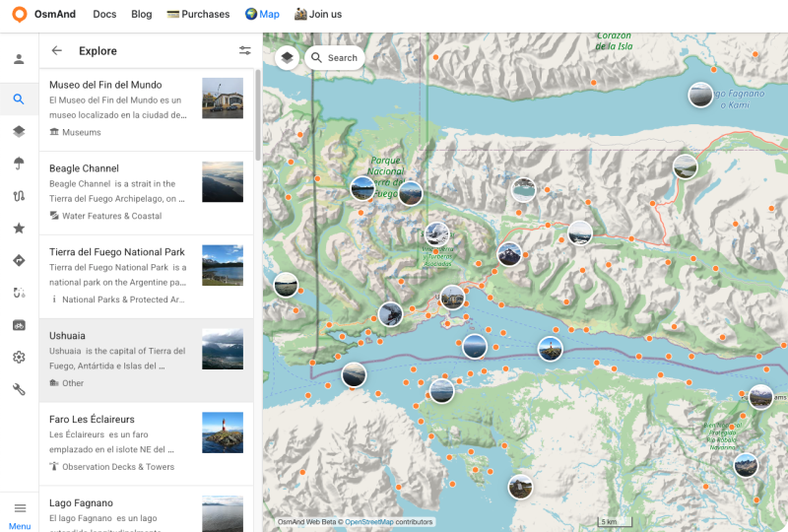The height and width of the screenshot is (532, 788).
Task: Open the Navigation directions icon
Action: point(19,260)
